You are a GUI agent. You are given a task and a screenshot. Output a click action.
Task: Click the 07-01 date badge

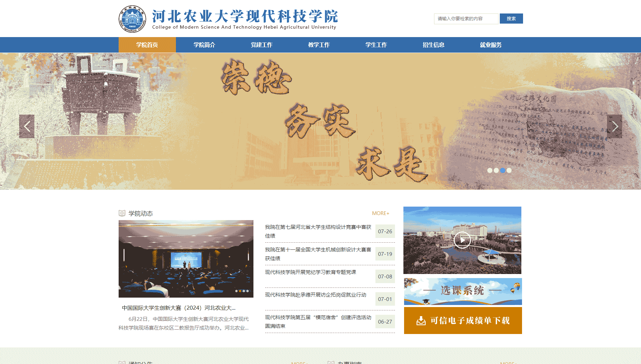(x=385, y=299)
